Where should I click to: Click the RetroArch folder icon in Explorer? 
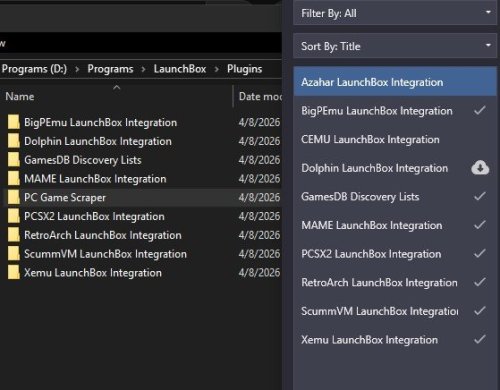13,235
